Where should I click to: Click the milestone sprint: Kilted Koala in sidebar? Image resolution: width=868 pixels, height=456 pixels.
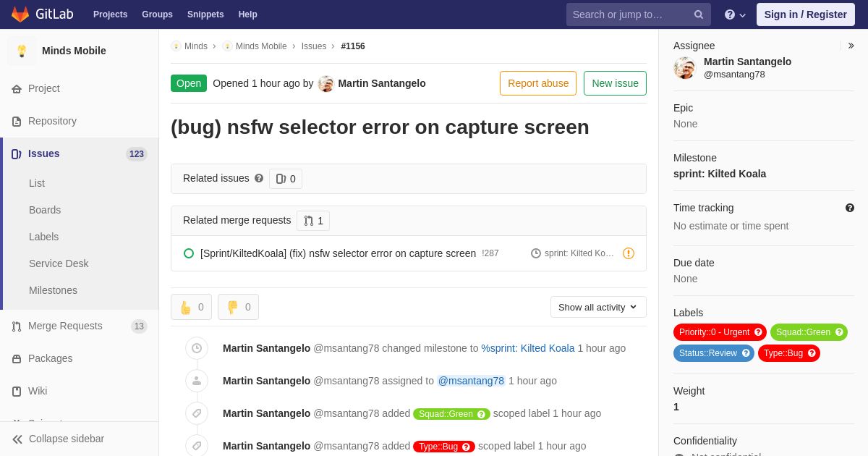coord(720,174)
